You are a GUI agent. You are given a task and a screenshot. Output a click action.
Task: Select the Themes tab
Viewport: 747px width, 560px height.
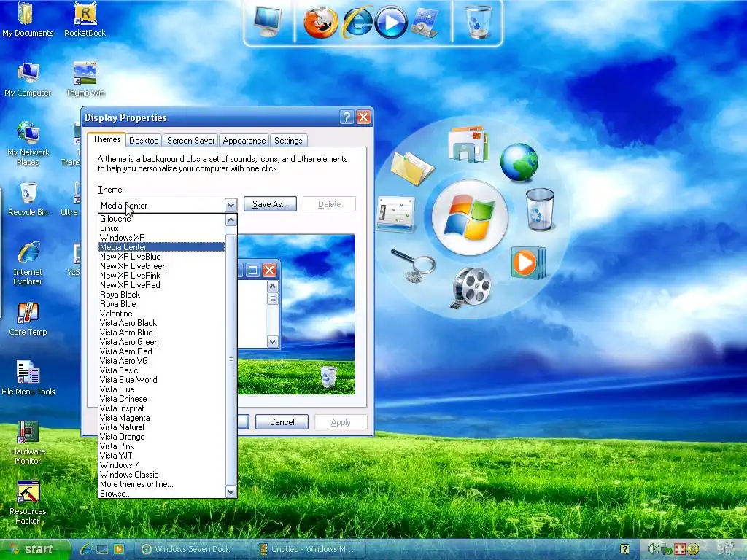107,139
